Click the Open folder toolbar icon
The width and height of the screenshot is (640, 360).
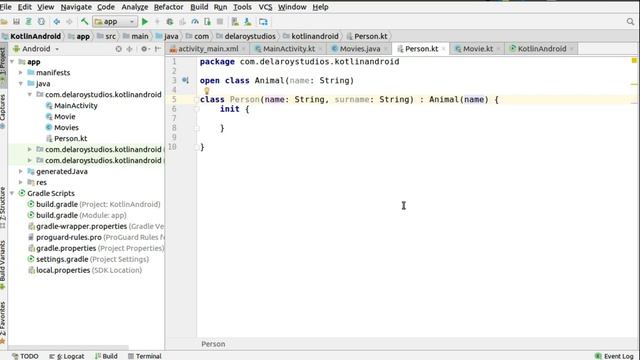(4, 22)
